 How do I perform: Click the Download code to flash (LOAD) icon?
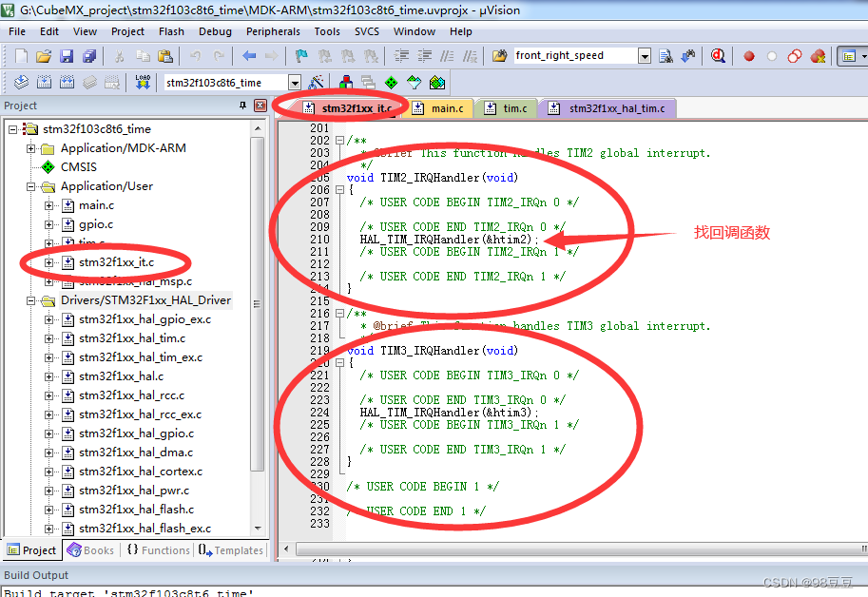[x=141, y=83]
